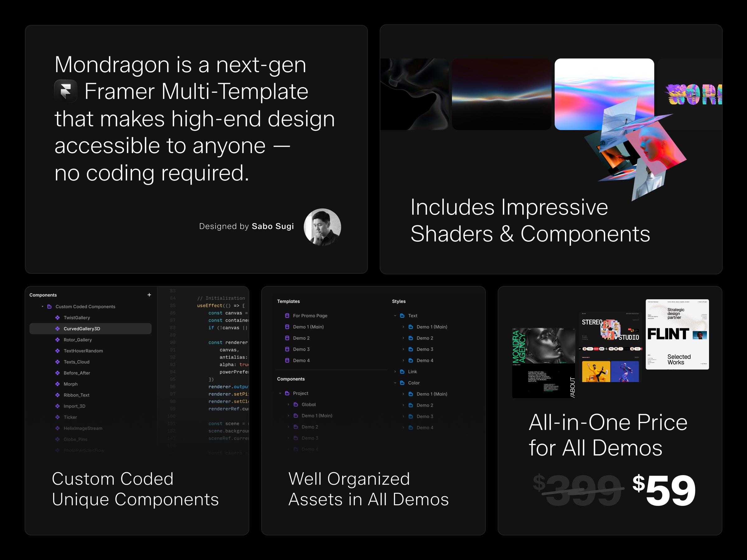
Task: Collapse the Custom Coded Components folder
Action: tap(43, 306)
